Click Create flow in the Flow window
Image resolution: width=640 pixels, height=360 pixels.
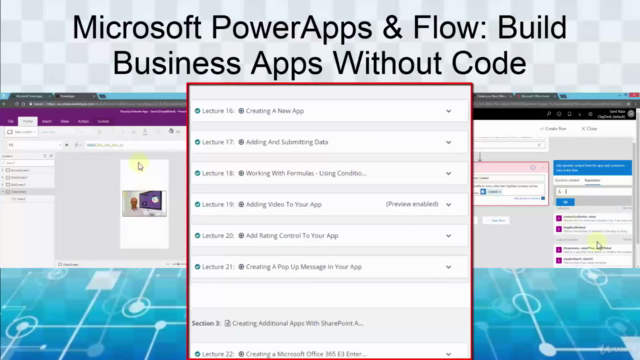[x=553, y=129]
